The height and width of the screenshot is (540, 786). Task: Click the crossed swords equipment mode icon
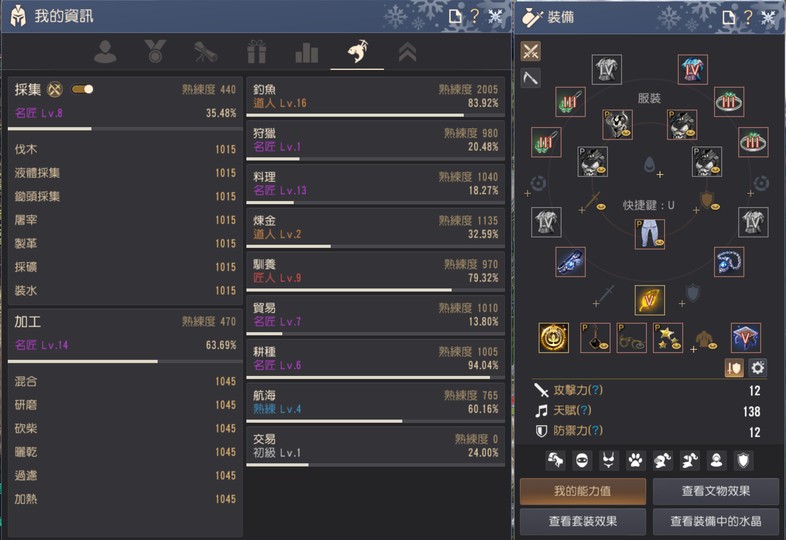[531, 51]
